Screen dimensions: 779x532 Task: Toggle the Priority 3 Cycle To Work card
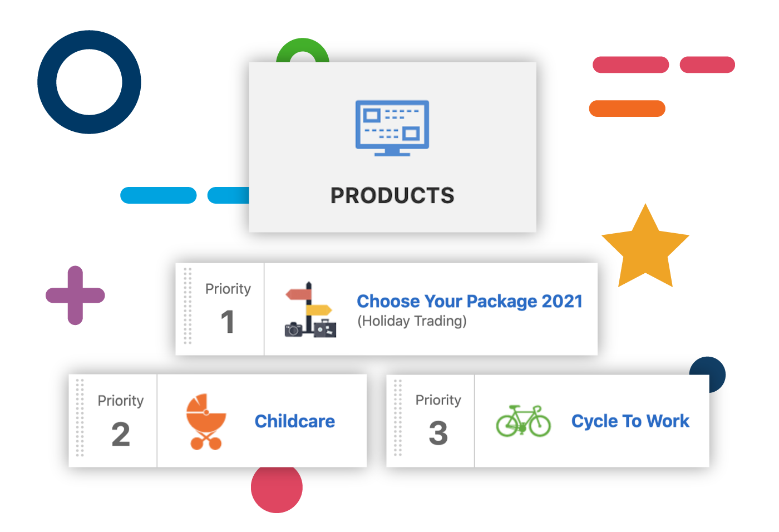click(548, 421)
